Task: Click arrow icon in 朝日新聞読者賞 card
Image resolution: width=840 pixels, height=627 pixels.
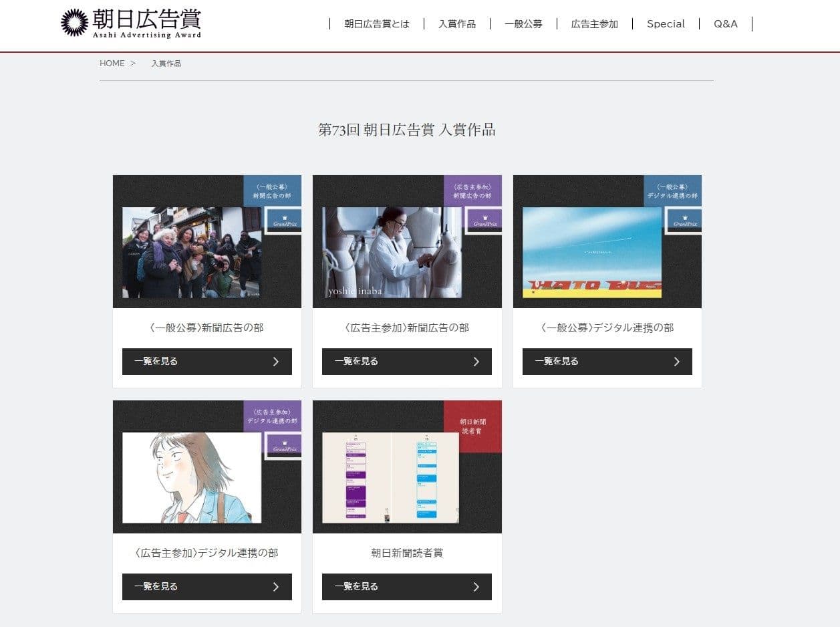Action: pyautogui.click(x=476, y=587)
